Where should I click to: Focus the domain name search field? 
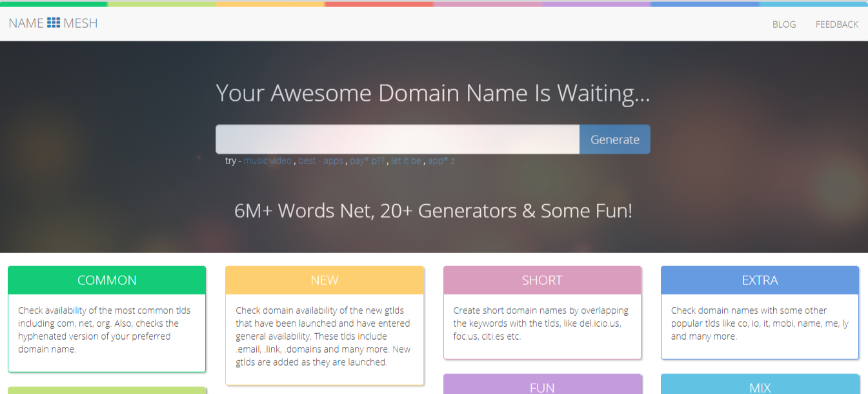click(x=398, y=140)
